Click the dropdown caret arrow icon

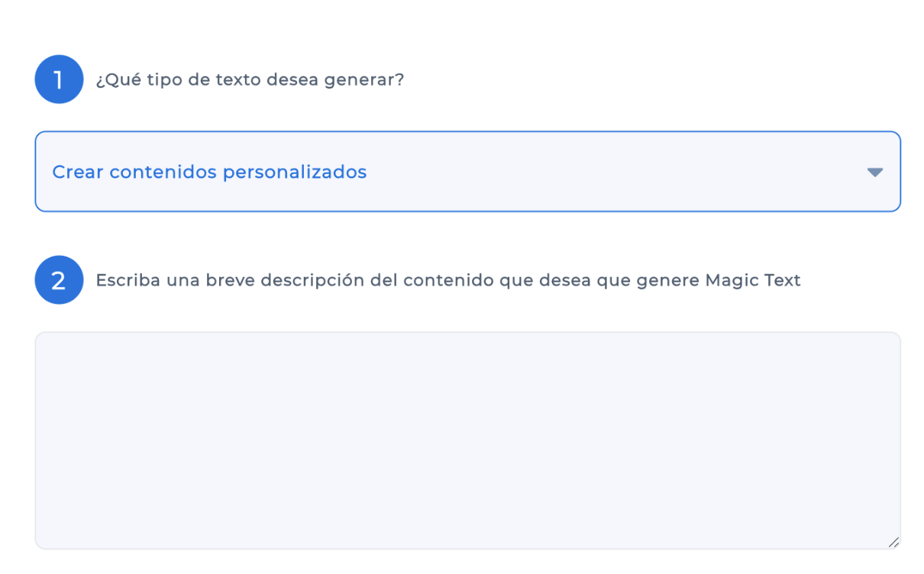[874, 173]
